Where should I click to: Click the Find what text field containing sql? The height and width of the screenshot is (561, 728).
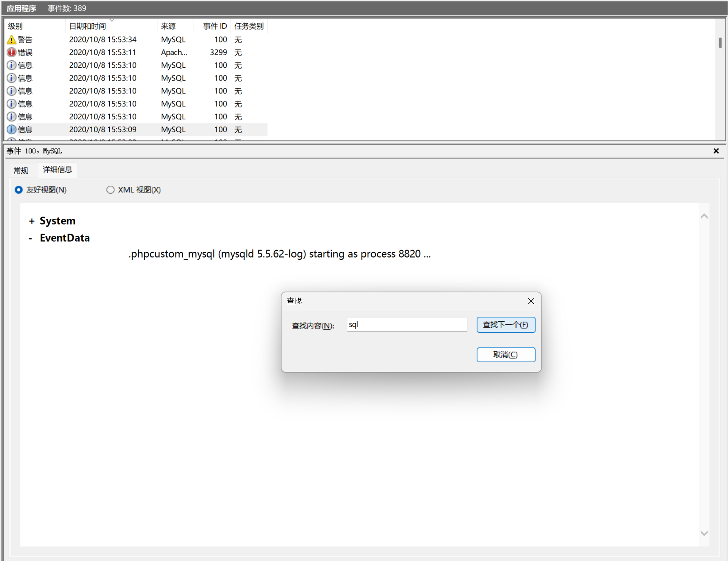406,325
